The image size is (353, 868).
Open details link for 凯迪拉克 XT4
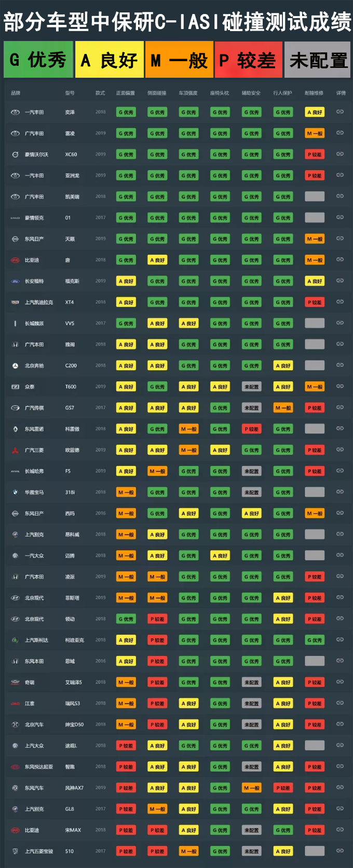(x=340, y=302)
